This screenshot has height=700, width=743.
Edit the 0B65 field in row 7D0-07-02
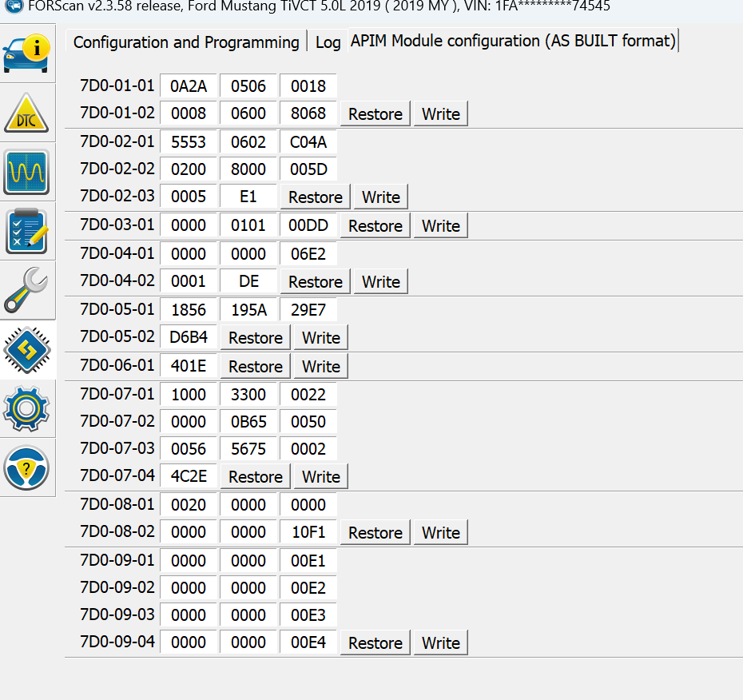click(248, 421)
